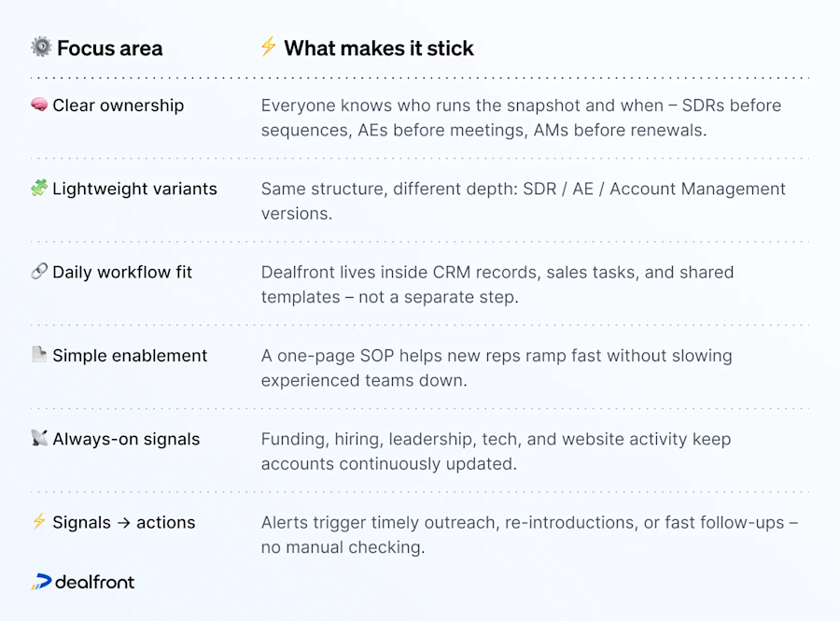
Task: Click the Dealfront lives inside CRM records text
Action: click(497, 284)
